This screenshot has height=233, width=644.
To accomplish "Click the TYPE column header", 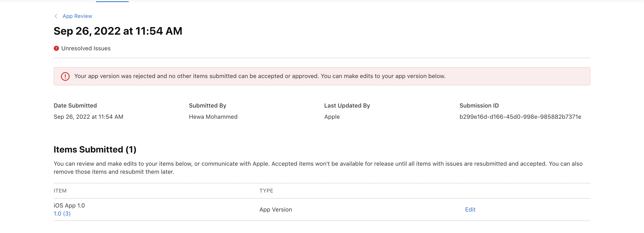I will (266, 191).
